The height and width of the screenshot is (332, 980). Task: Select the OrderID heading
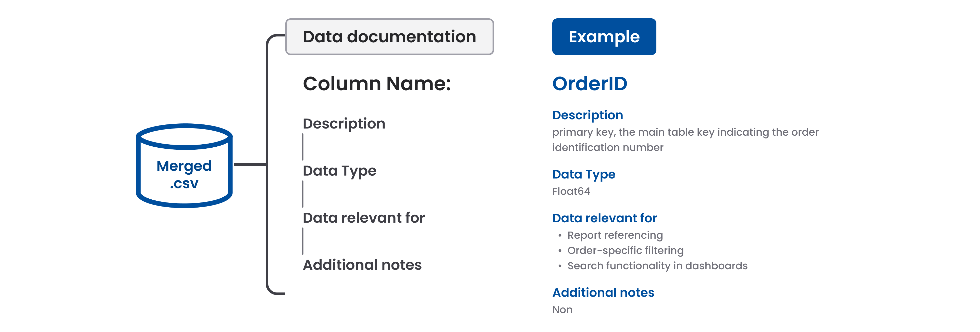[589, 84]
